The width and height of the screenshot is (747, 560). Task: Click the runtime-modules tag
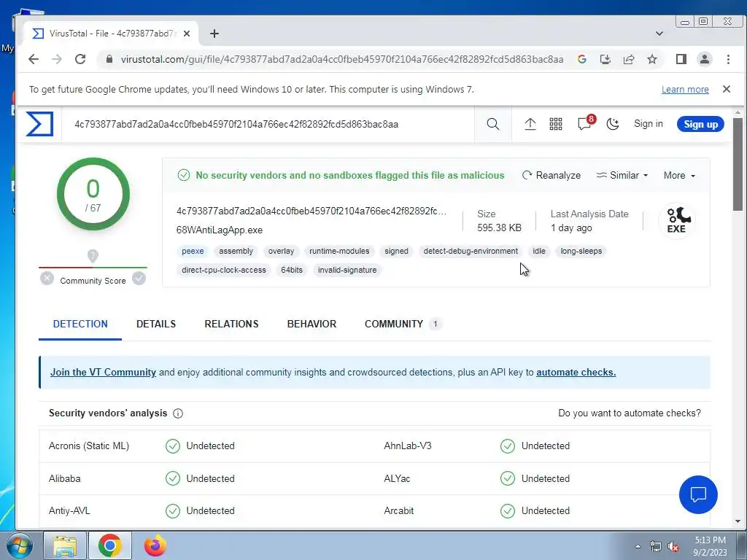(x=339, y=251)
